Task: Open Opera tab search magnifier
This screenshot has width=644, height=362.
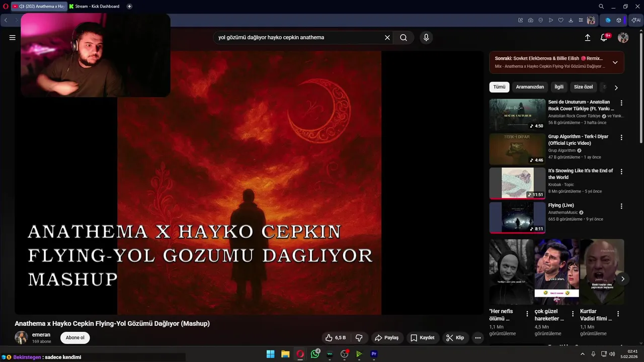Action: (x=601, y=7)
